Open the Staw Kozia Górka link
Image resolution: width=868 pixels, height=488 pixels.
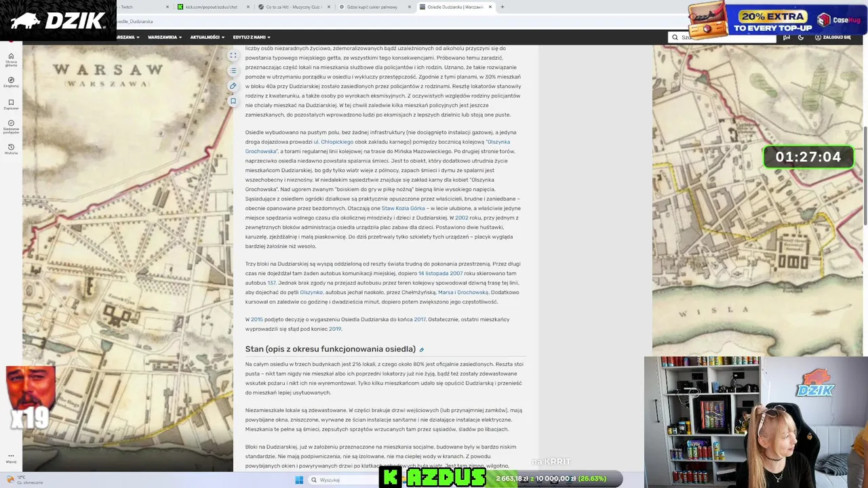403,209
